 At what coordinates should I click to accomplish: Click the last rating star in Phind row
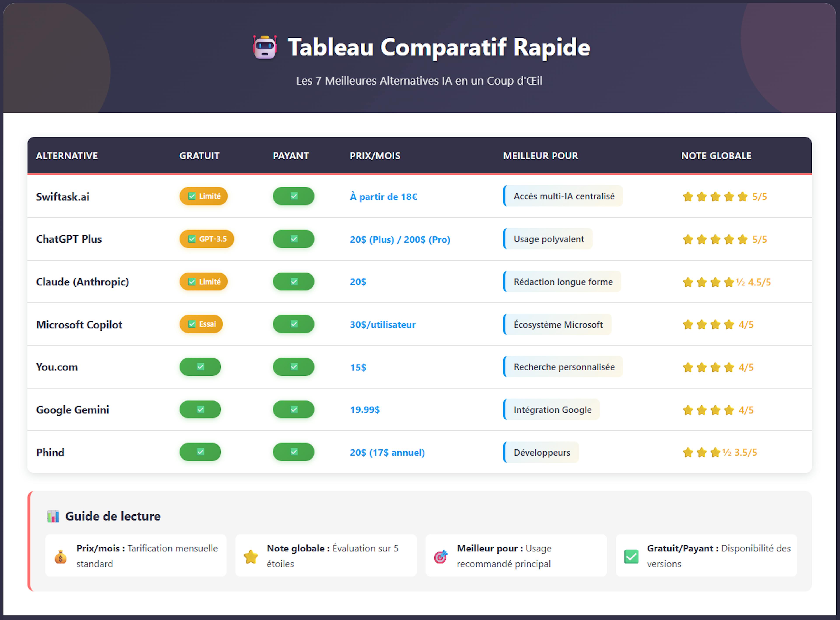[715, 453]
